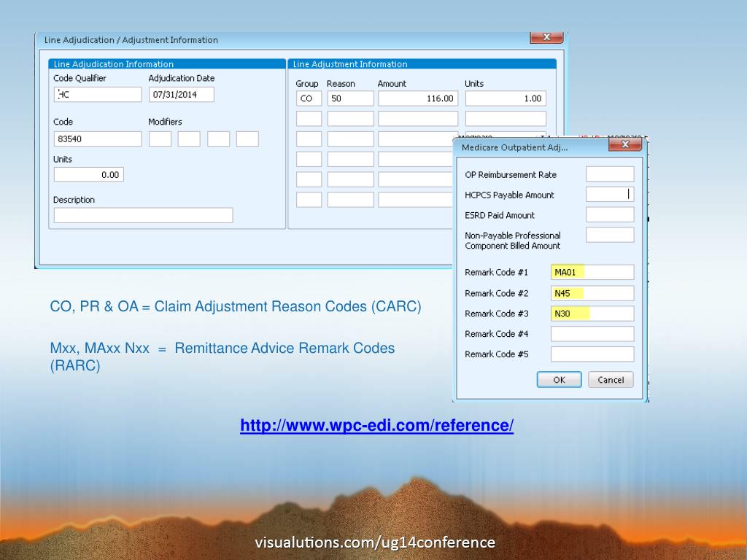This screenshot has width=747, height=560.
Task: Open the wpc-edi.com reference link
Action: pos(376,426)
